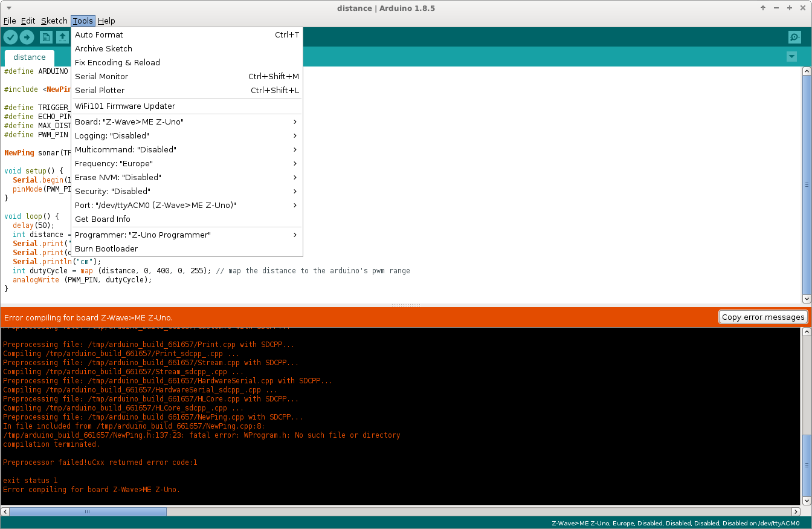Image resolution: width=812 pixels, height=529 pixels.
Task: Click the console vertical scrollbar thumb
Action: pyautogui.click(x=807, y=464)
